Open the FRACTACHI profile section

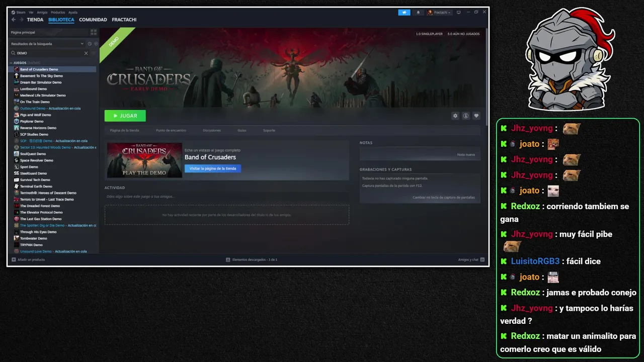click(124, 20)
